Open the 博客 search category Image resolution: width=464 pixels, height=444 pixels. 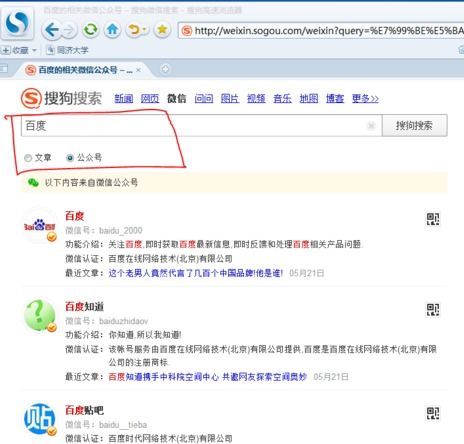point(335,98)
